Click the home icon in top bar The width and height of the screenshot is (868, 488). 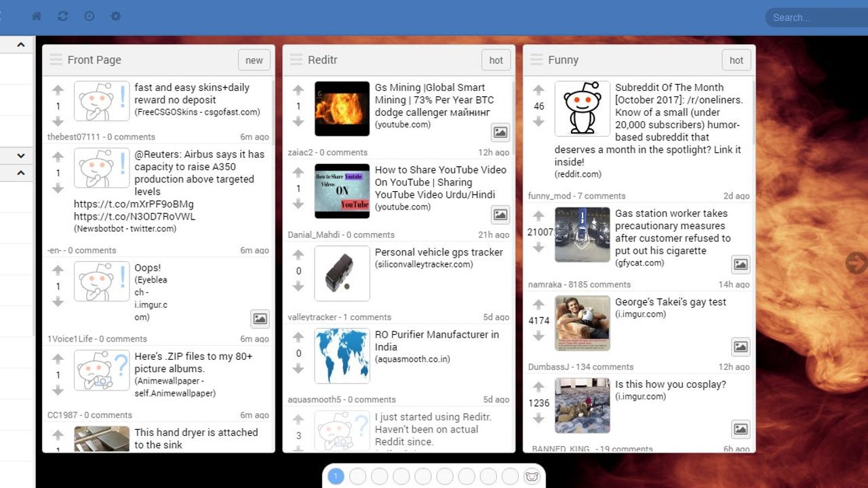tap(37, 16)
